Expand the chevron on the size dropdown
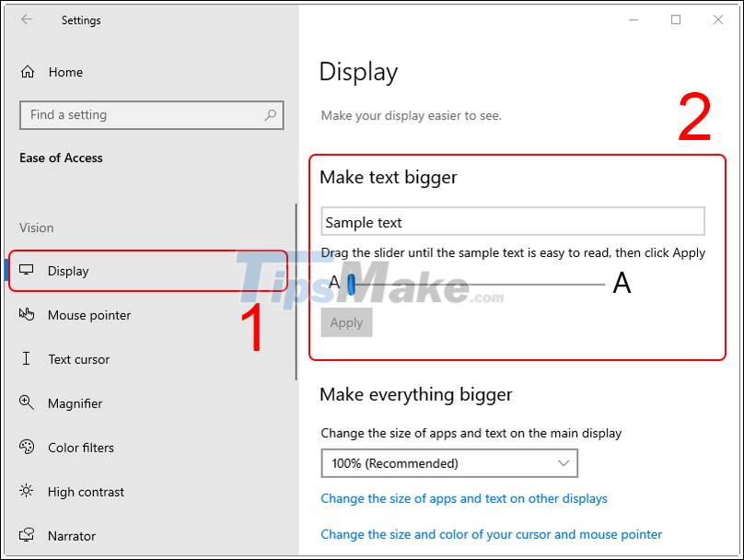This screenshot has width=744, height=560. coord(564,463)
